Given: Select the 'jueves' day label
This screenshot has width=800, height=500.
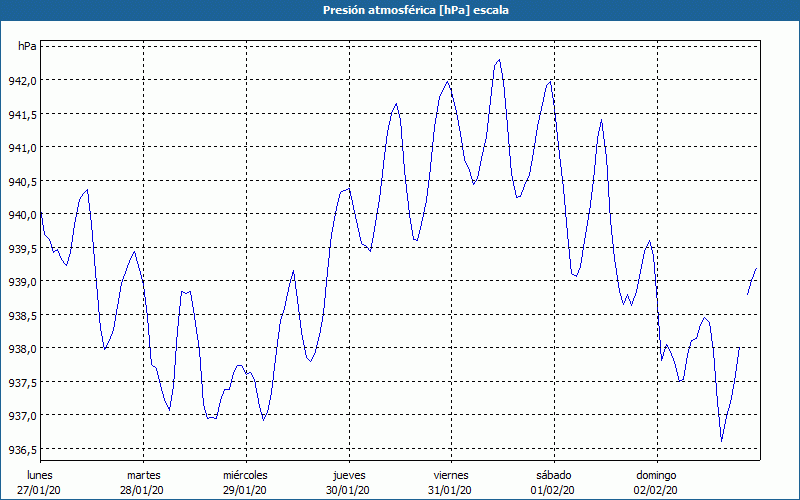Looking at the screenshot, I should click(349, 476).
